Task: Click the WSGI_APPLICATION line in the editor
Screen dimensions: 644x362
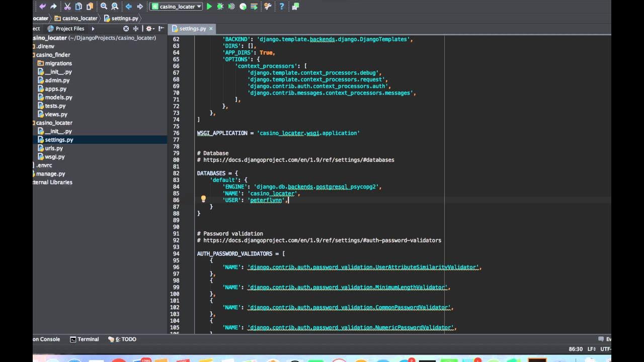Action: point(278,133)
